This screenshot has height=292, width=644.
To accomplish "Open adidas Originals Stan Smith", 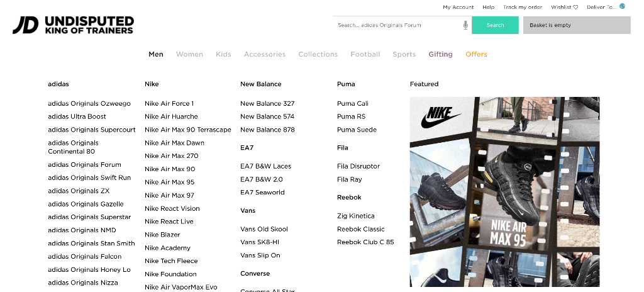I will coord(91,244).
